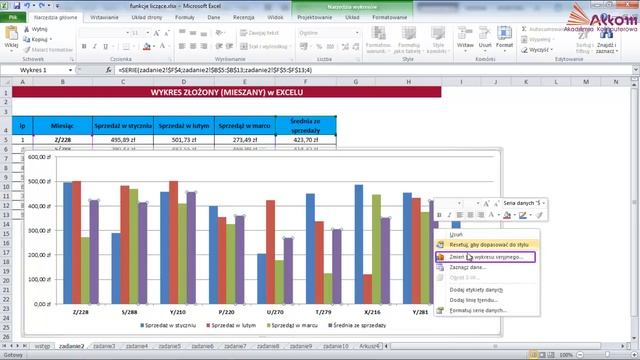Toggle underline in the ribbon font group
Screen dimensions: 640x360
[106, 47]
